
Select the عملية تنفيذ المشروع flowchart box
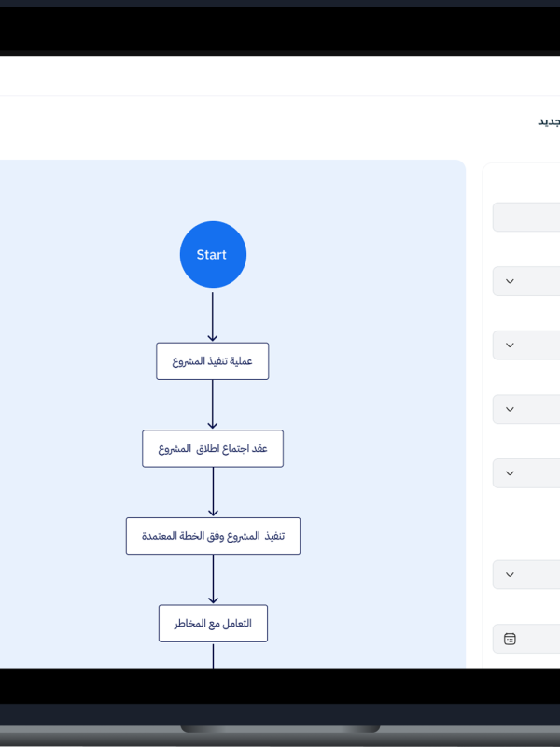click(x=213, y=361)
